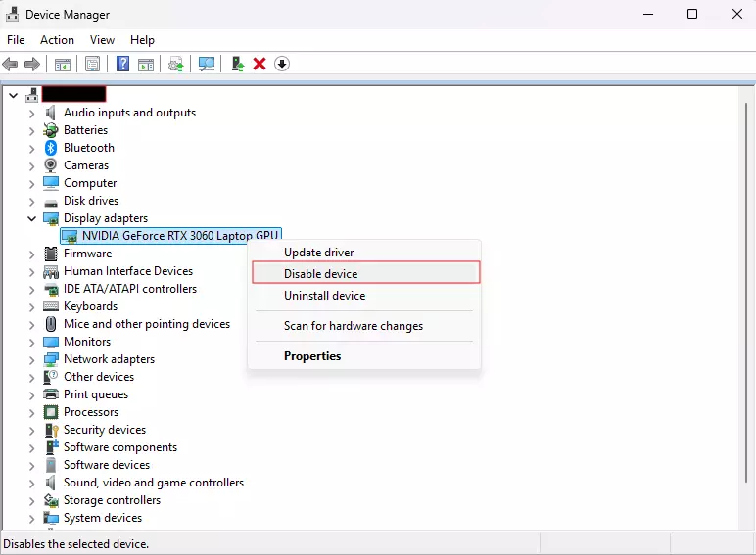Expand the Bluetooth category
This screenshot has width=756, height=555.
(x=31, y=149)
